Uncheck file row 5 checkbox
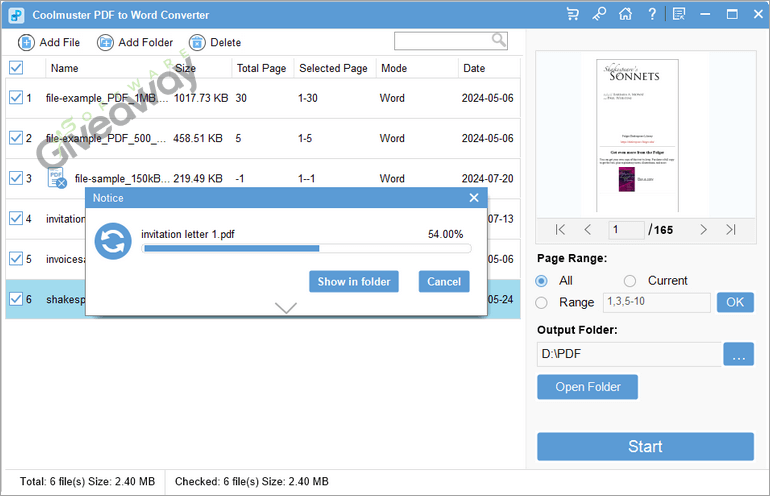 (x=16, y=259)
